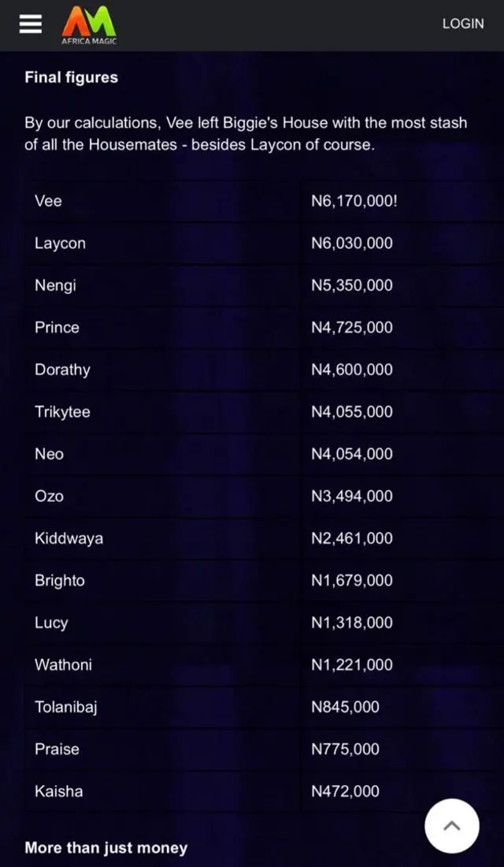Image resolution: width=504 pixels, height=867 pixels.
Task: Click the LOGIN link
Action: point(463,24)
